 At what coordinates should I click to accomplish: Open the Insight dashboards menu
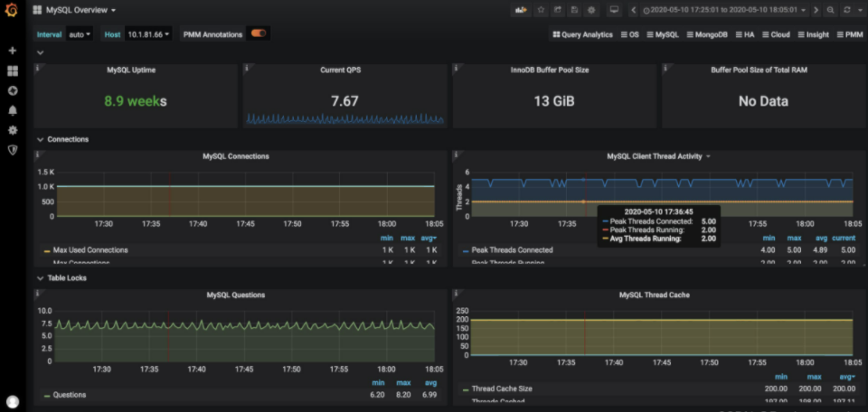pos(813,34)
